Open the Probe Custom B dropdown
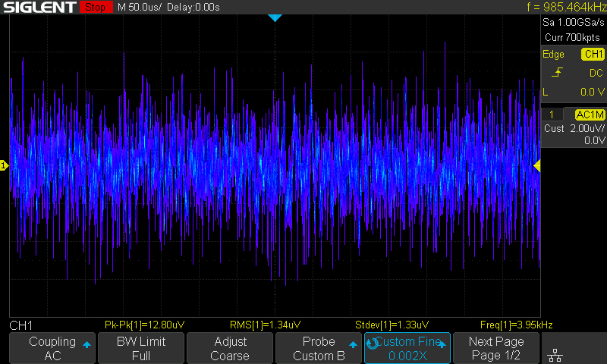This screenshot has height=364, width=607. 318,348
